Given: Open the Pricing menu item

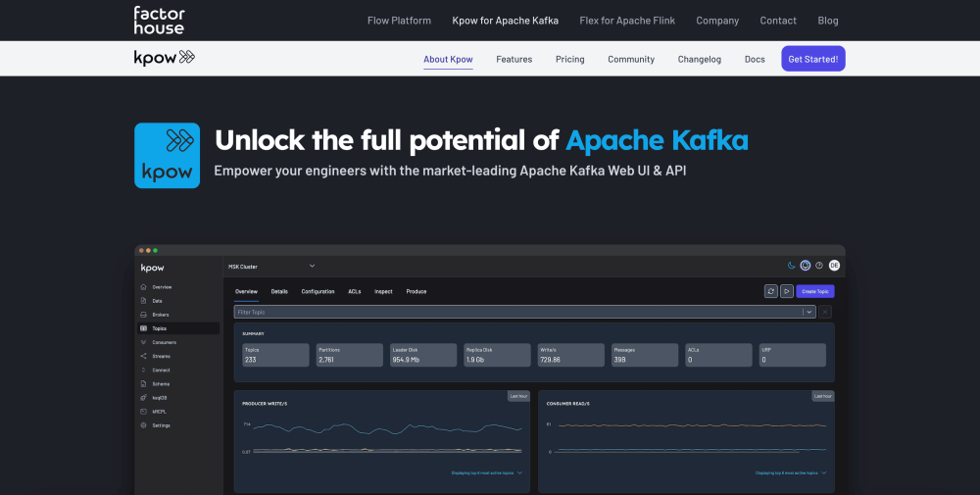Looking at the screenshot, I should (569, 59).
